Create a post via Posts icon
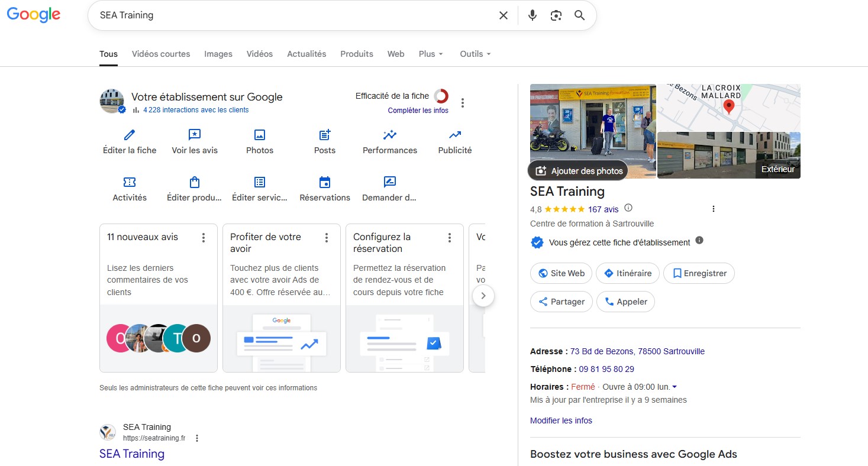 click(x=325, y=135)
